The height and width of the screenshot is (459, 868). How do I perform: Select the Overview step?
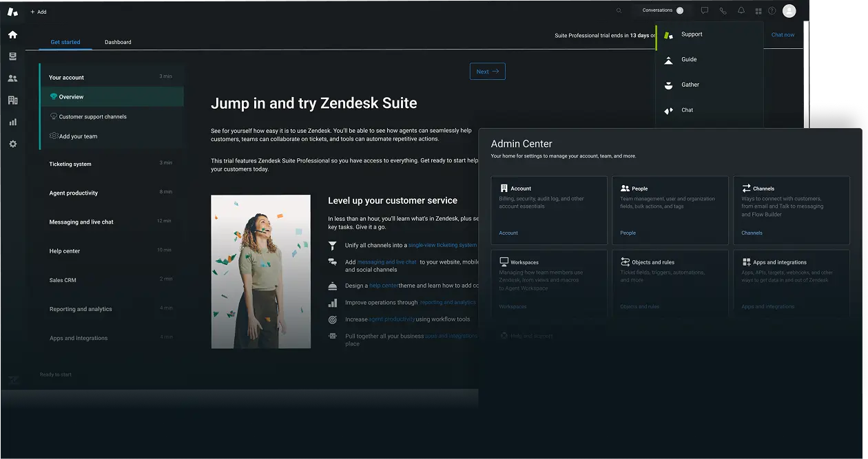(x=112, y=97)
